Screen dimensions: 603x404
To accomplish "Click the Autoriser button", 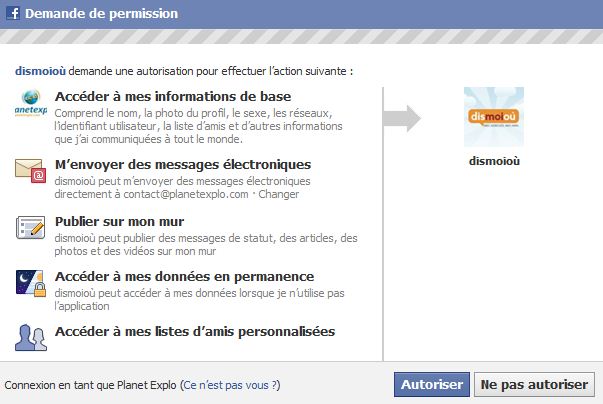I will click(x=431, y=384).
